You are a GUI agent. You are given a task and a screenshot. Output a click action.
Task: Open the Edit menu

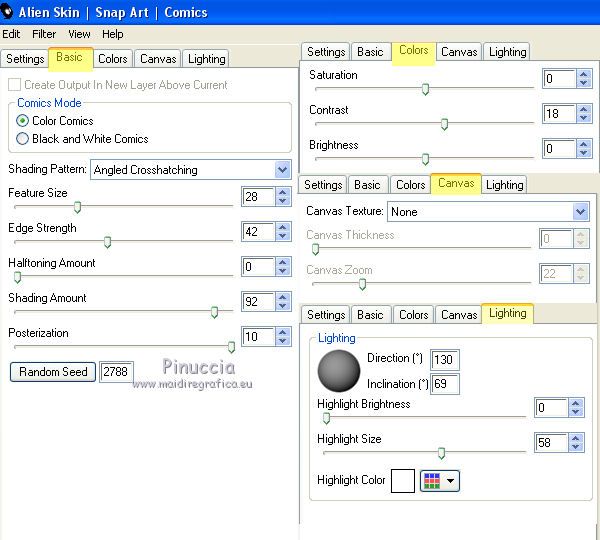click(11, 34)
